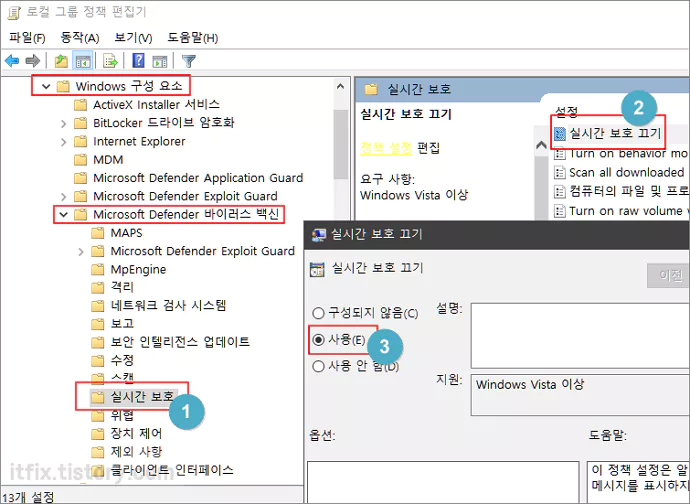This screenshot has height=504, width=690.
Task: Click the MAPS folder icon
Action: tap(97, 233)
